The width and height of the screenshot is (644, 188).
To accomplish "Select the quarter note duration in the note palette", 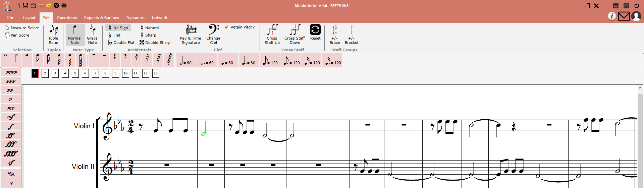I will (26, 60).
